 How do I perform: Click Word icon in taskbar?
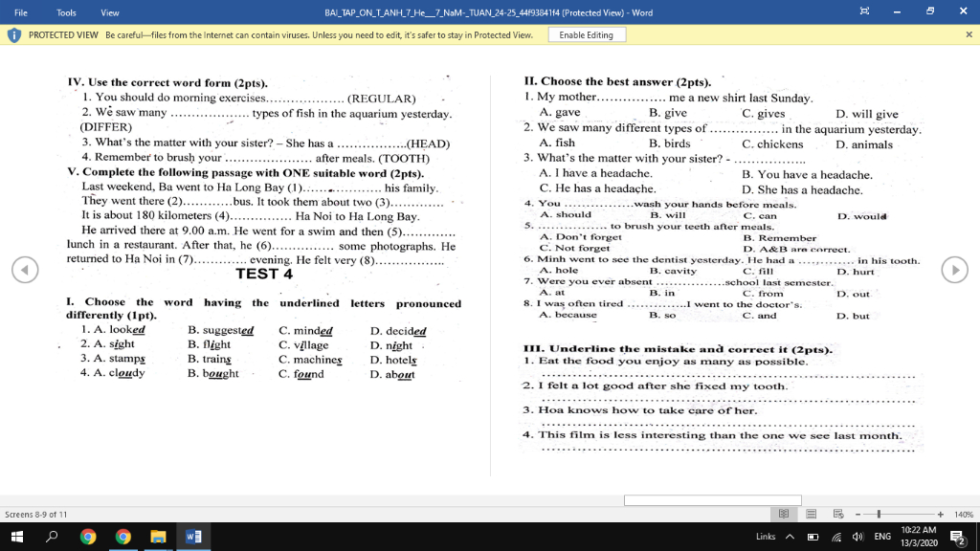193,537
